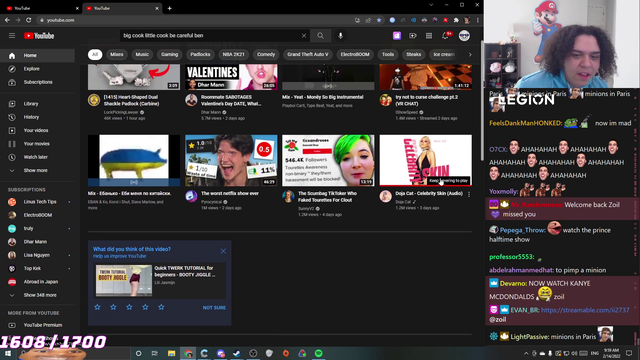Open Scumbag TikToker video thumbnail
Image resolution: width=640 pixels, height=360 pixels.
pyautogui.click(x=328, y=160)
